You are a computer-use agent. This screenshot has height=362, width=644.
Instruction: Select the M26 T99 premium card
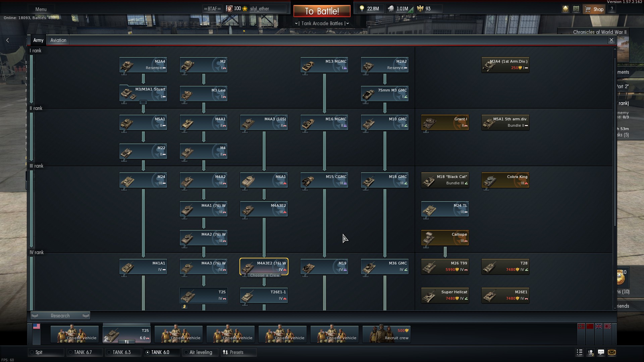click(x=445, y=266)
